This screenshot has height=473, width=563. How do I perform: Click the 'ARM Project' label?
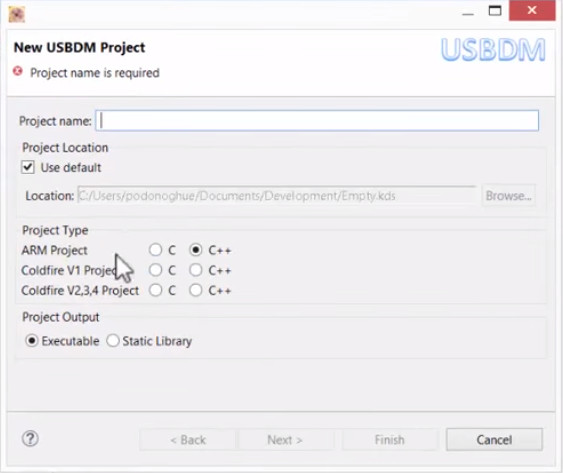point(54,250)
